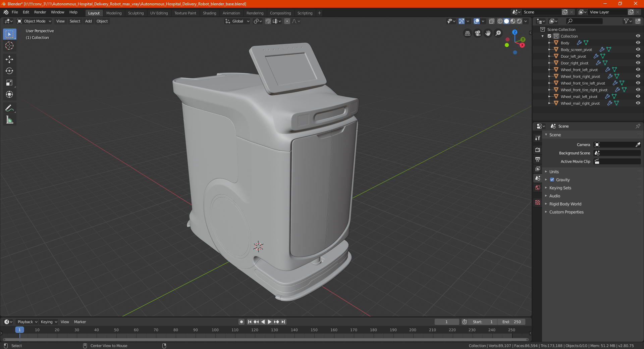Click the pan view hand icon
644x349 pixels.
[488, 33]
